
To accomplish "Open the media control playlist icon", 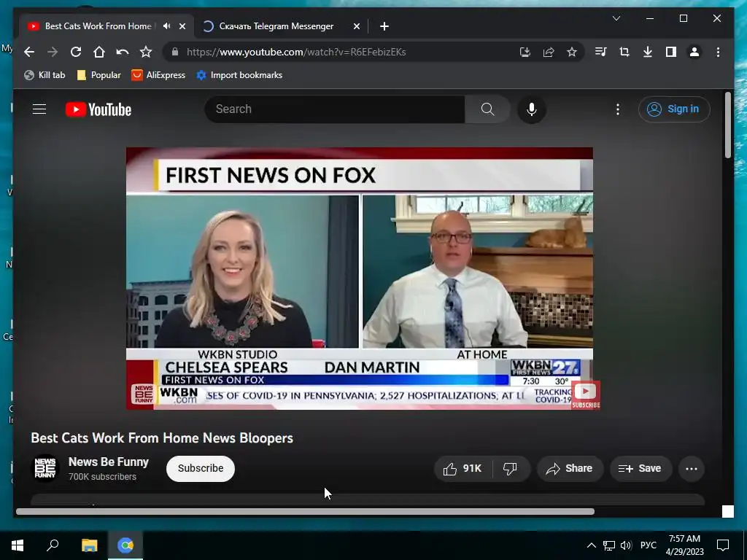I will tap(601, 52).
